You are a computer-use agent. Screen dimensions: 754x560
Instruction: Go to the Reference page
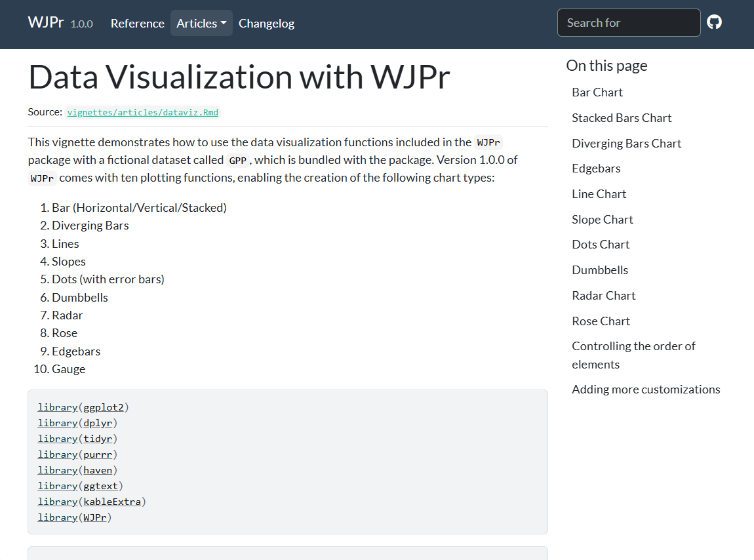pos(138,23)
